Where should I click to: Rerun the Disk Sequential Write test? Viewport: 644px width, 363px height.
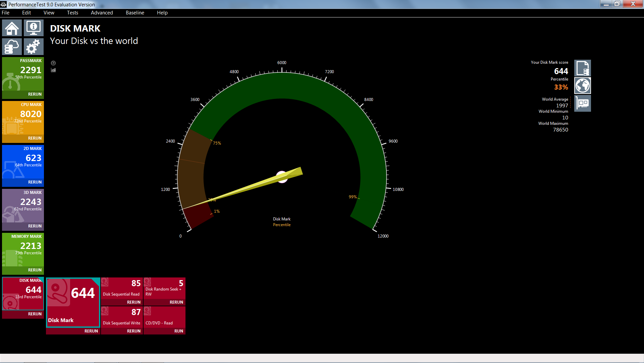[x=134, y=331]
